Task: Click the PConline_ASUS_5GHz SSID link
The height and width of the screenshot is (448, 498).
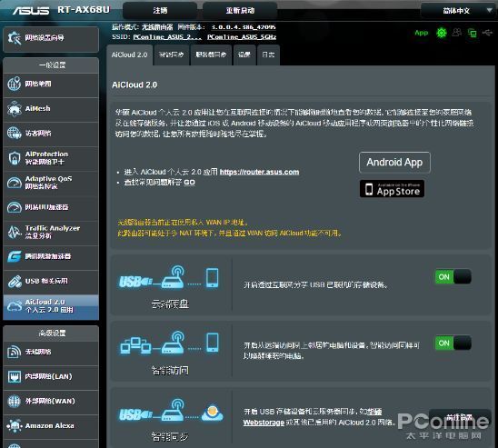Action: pos(242,37)
